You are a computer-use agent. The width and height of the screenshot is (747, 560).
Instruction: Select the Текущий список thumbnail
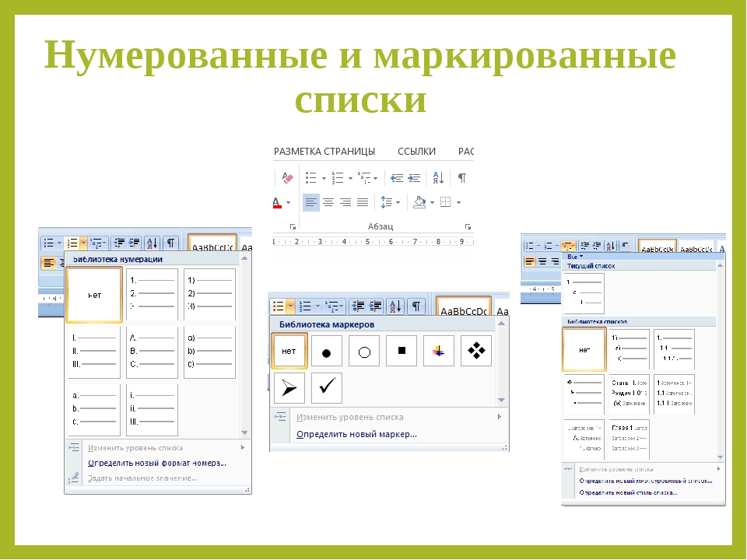[x=584, y=293]
